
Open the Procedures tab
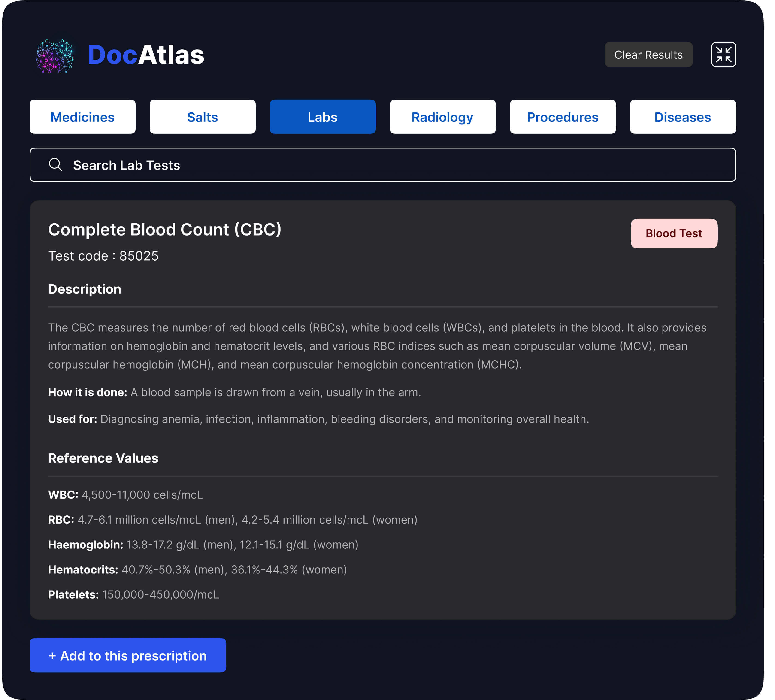(562, 117)
